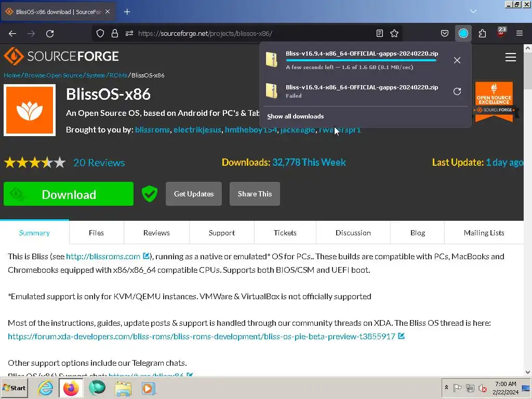The width and height of the screenshot is (532, 399).
Task: Click the muted volume tray icon
Action: click(482, 388)
